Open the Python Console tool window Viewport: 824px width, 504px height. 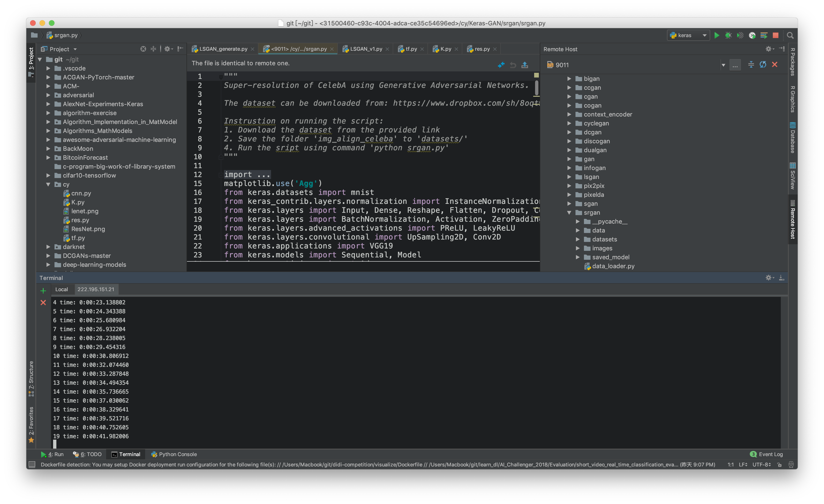coord(174,454)
